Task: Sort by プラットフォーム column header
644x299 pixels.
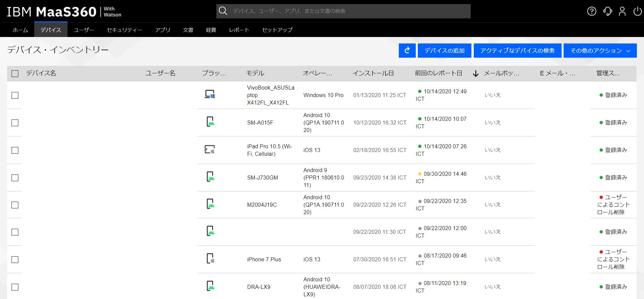Action: [214, 73]
